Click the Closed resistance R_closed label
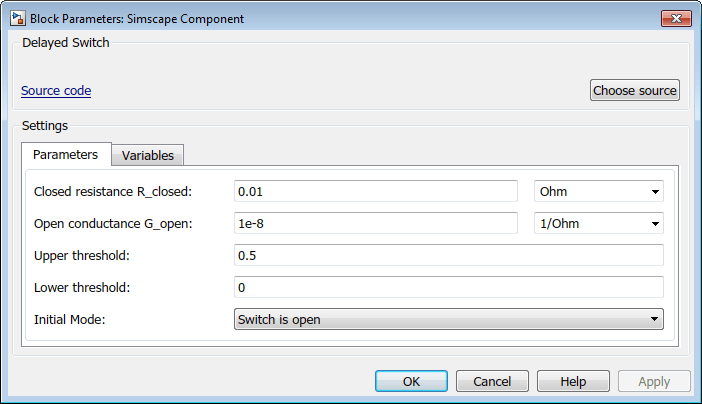The image size is (702, 404). click(x=112, y=191)
